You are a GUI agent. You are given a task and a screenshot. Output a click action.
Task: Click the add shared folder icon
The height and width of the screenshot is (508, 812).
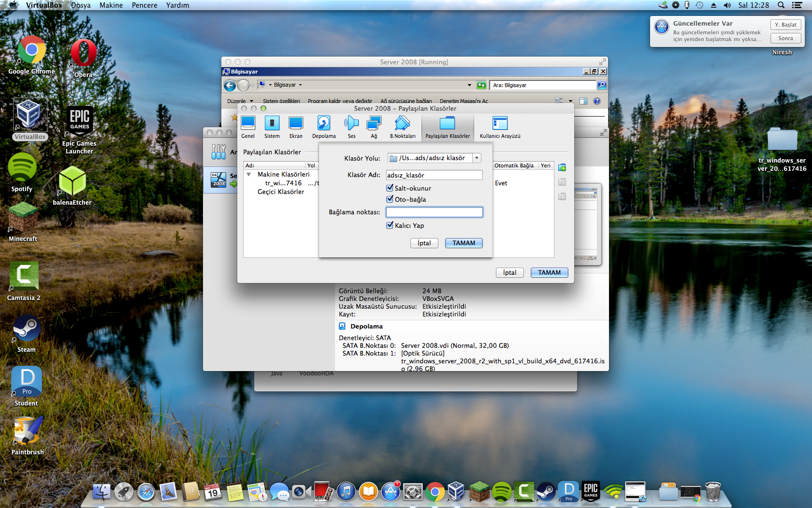click(562, 167)
